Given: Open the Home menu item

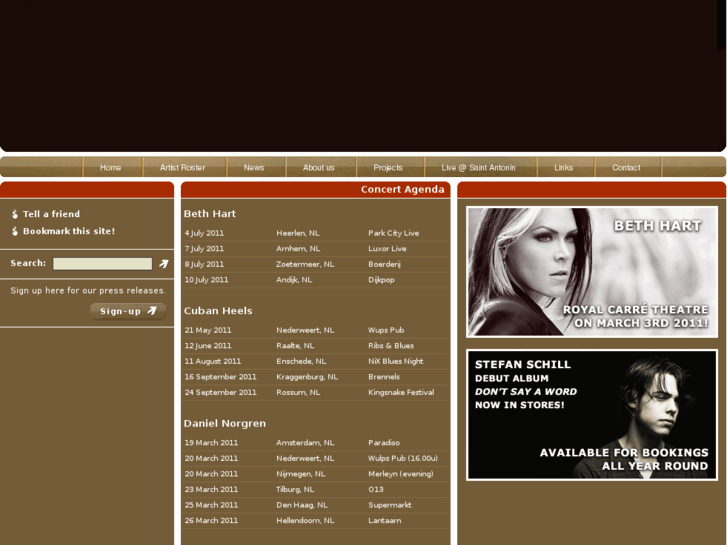Looking at the screenshot, I should (x=110, y=167).
